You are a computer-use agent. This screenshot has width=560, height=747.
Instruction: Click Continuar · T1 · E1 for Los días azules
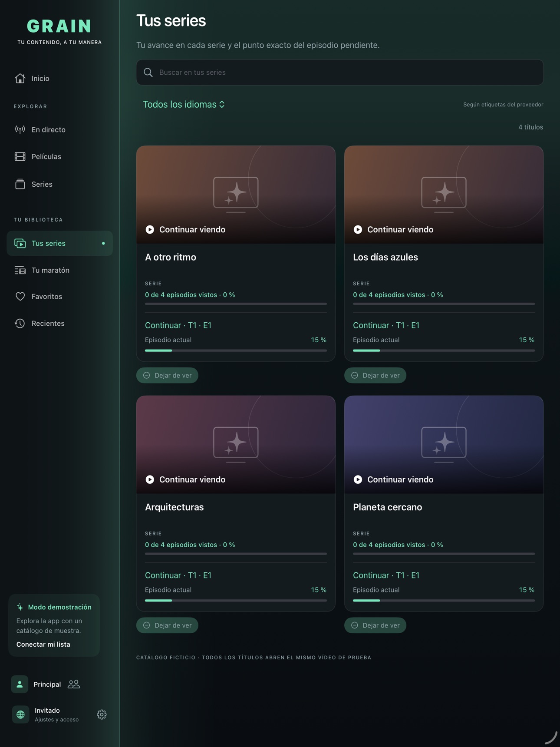click(x=386, y=325)
